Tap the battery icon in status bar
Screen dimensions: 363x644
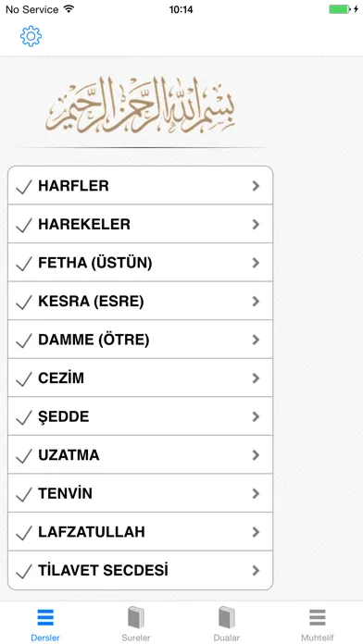coord(340,9)
